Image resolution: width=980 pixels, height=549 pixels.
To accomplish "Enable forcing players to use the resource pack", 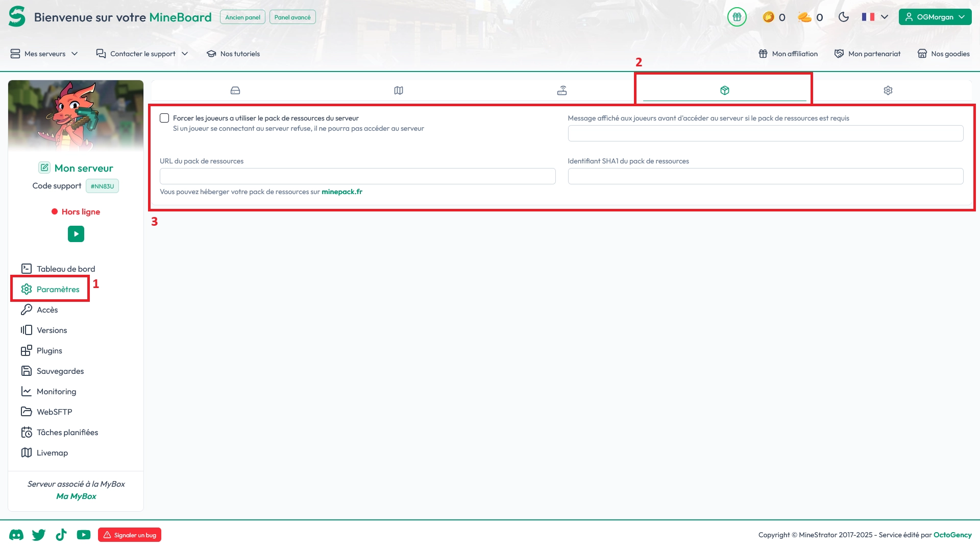I will (x=164, y=118).
